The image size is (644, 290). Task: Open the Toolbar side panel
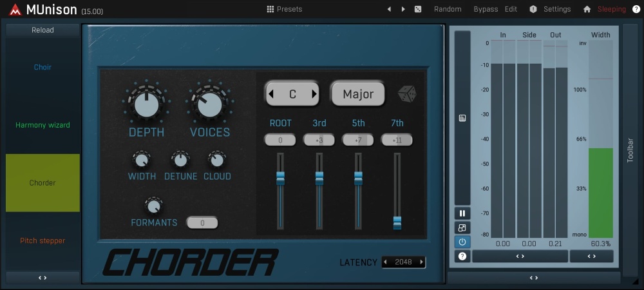[630, 150]
